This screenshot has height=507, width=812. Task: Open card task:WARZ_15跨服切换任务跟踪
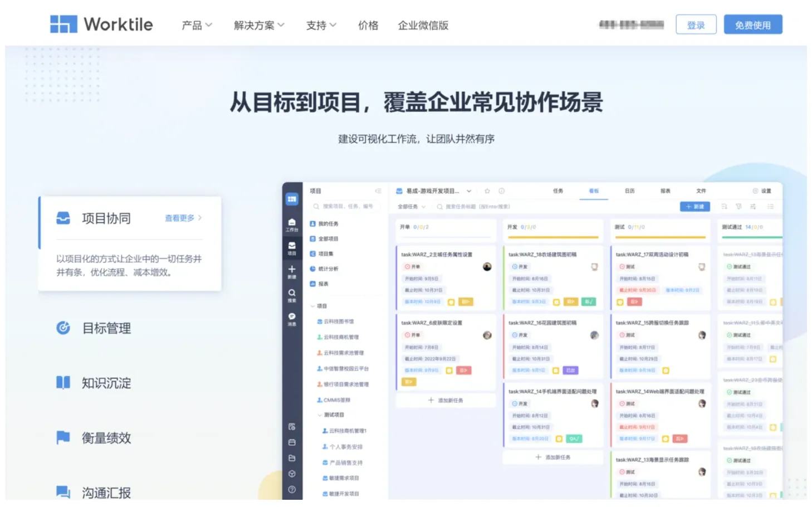click(x=661, y=345)
